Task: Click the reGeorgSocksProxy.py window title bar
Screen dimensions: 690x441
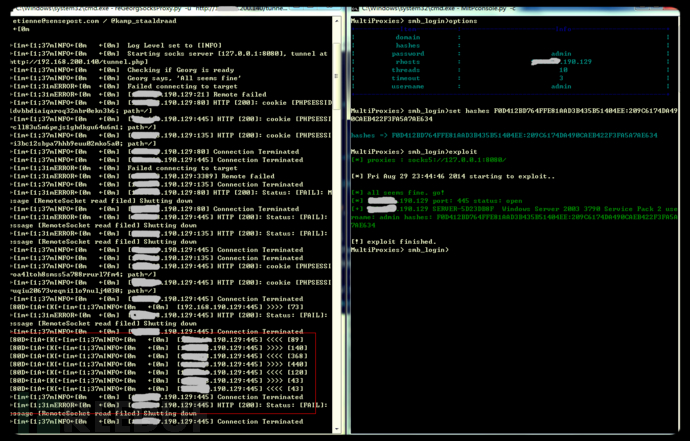Action: pyautogui.click(x=176, y=8)
